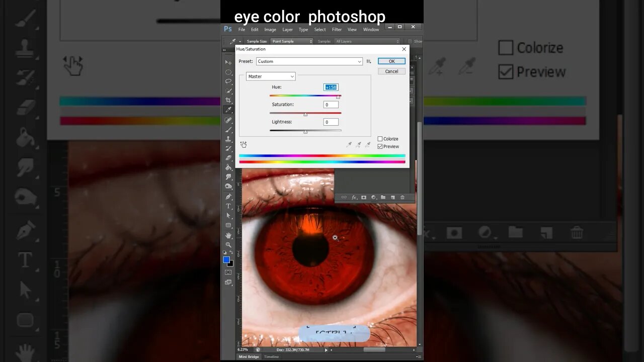The width and height of the screenshot is (644, 362).
Task: Open the Image menu
Action: click(x=270, y=30)
